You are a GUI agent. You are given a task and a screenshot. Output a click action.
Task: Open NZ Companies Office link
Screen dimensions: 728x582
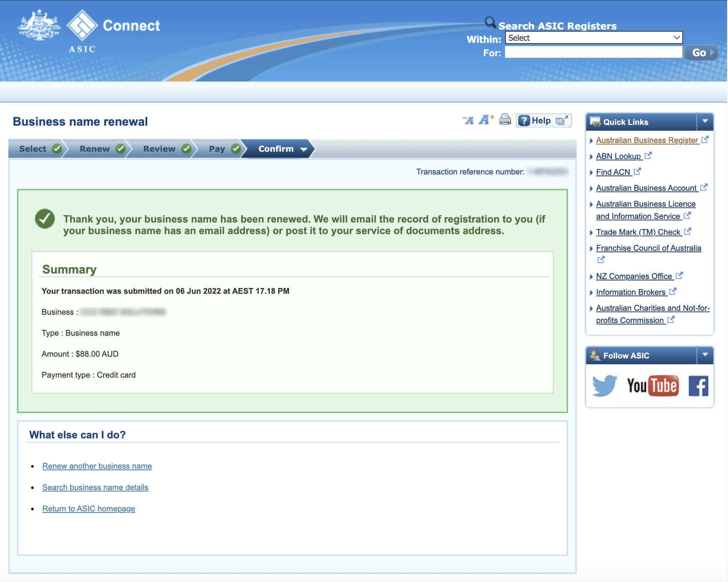pyautogui.click(x=634, y=276)
